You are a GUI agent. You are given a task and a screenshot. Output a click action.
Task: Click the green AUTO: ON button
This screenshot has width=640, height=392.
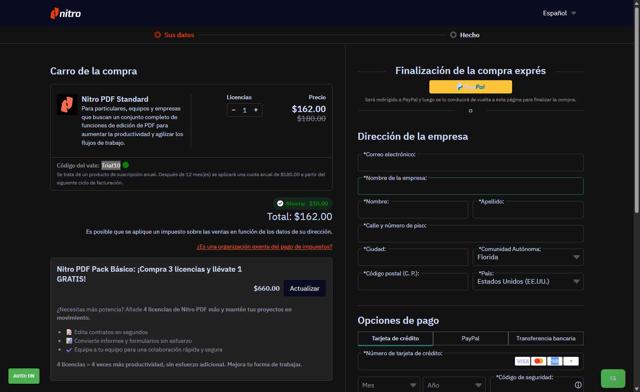tap(24, 376)
